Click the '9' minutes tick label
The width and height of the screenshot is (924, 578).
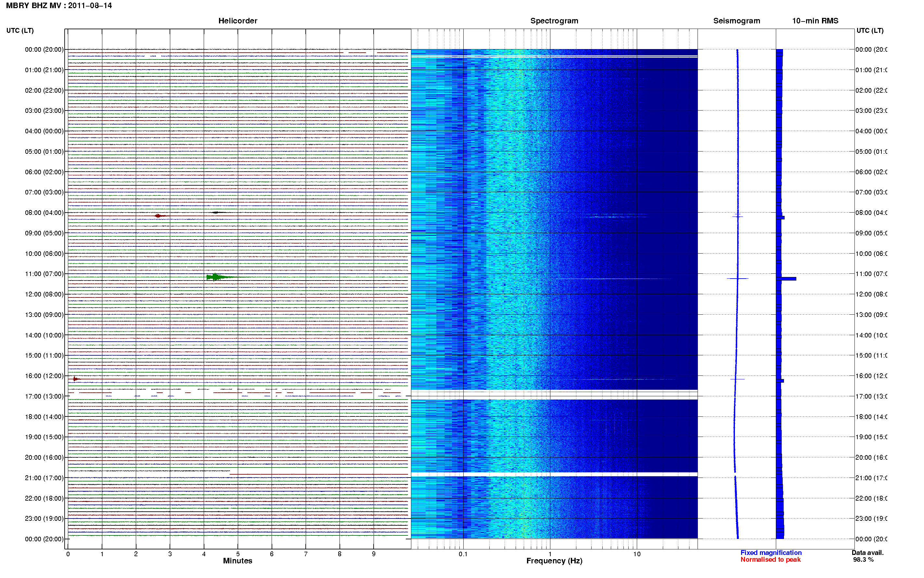[x=374, y=554]
